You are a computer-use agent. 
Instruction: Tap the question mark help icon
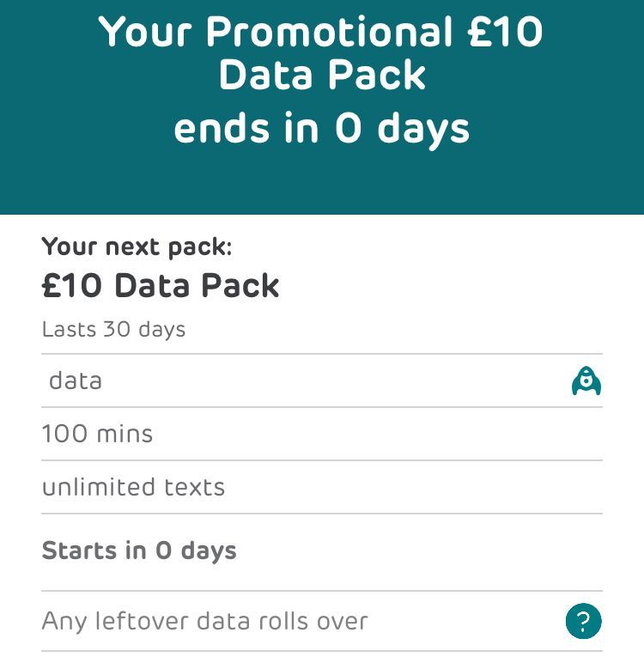[584, 620]
